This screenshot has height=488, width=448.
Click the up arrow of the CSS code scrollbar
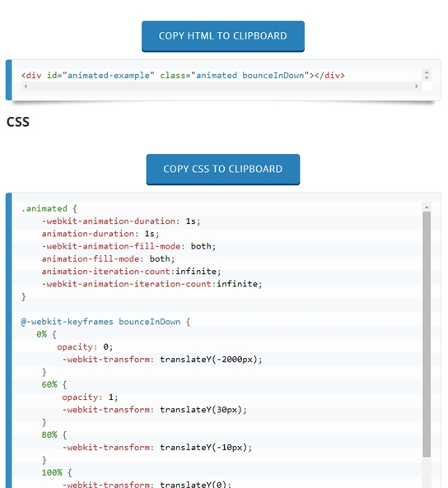tap(427, 207)
